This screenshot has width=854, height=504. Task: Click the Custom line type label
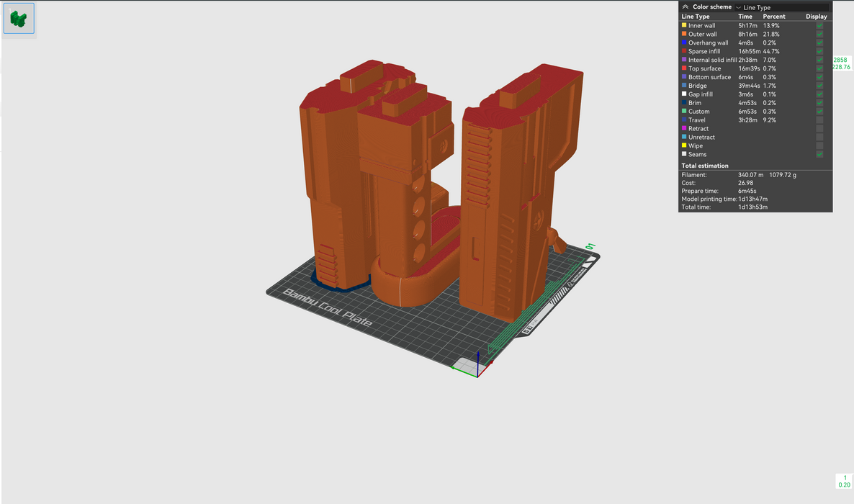pyautogui.click(x=698, y=112)
